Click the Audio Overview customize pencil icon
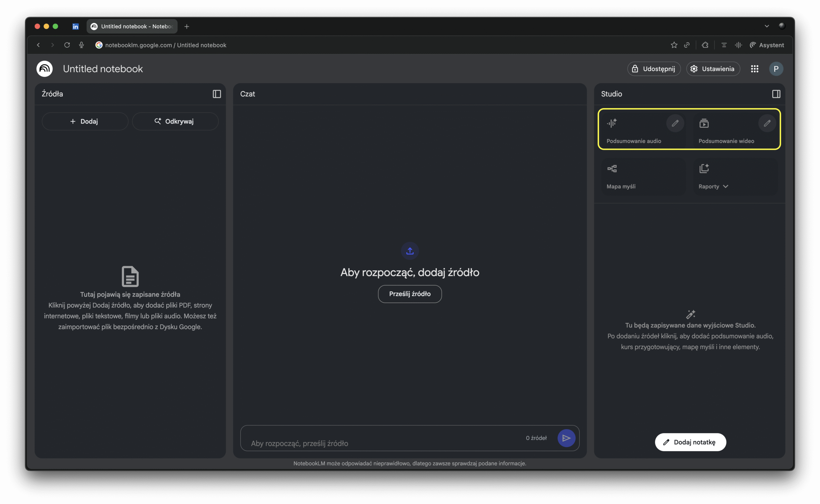Viewport: 820px width, 504px height. [675, 123]
